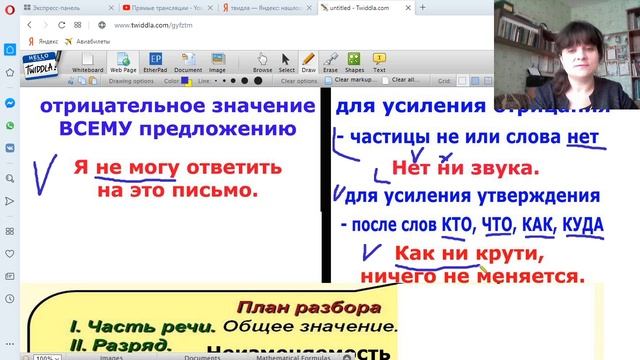Go forward in browser history
The image size is (640, 360).
tap(45, 25)
